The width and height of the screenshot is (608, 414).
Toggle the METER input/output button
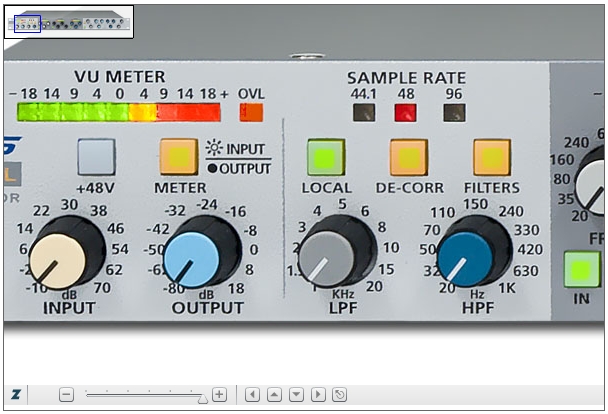point(179,157)
